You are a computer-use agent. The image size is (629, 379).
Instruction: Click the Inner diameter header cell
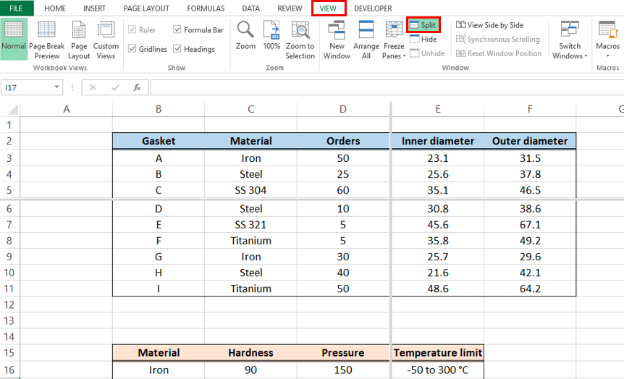pyautogui.click(x=438, y=141)
